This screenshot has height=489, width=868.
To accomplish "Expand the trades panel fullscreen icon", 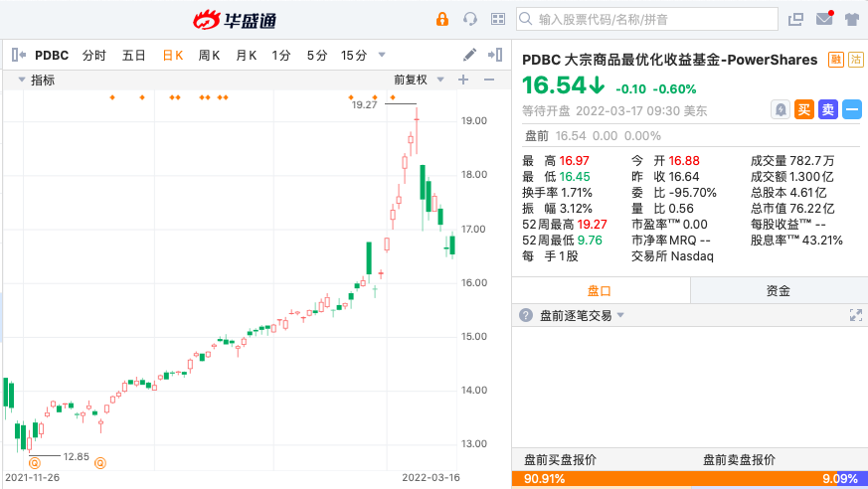I will coord(856,315).
